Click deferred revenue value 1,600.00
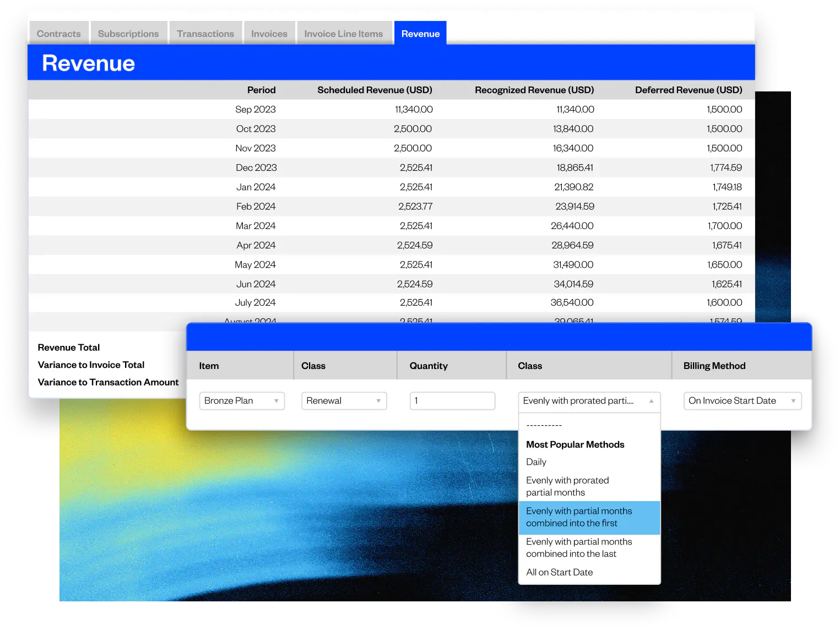The height and width of the screenshot is (630, 840). (724, 302)
